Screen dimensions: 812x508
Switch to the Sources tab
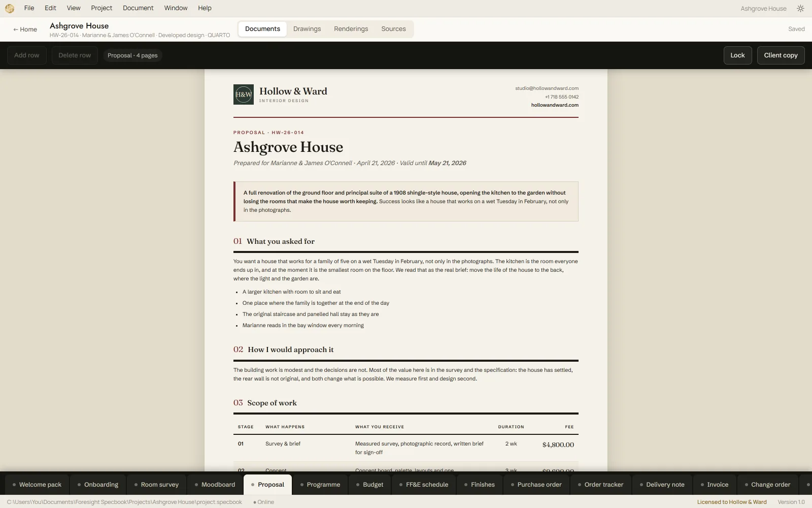393,29
